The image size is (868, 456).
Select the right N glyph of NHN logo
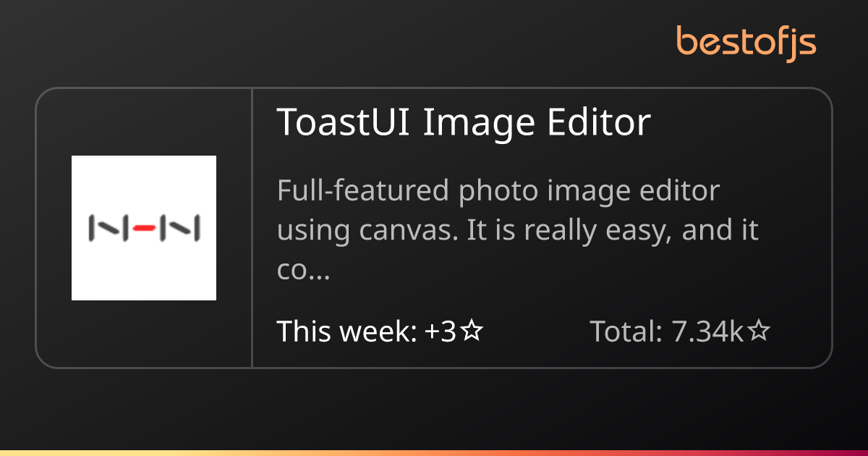(181, 228)
